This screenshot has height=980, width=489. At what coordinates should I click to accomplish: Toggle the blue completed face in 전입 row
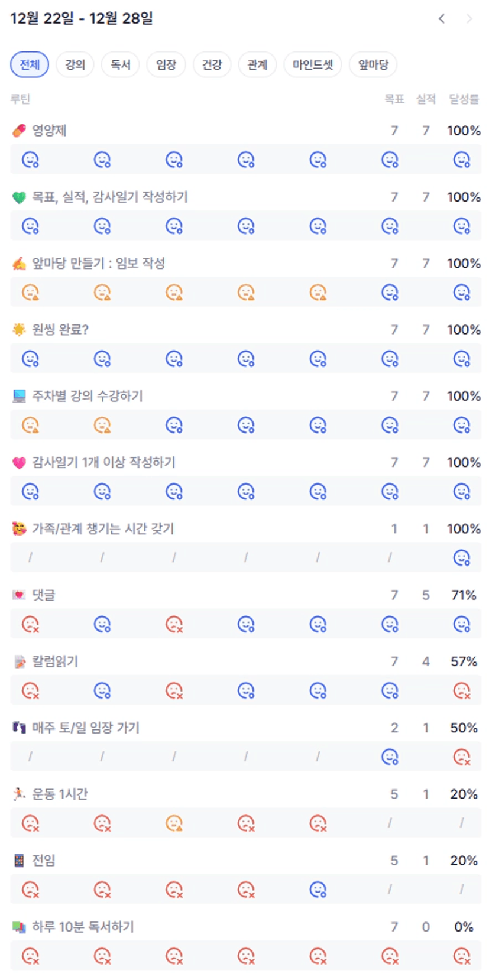(318, 890)
